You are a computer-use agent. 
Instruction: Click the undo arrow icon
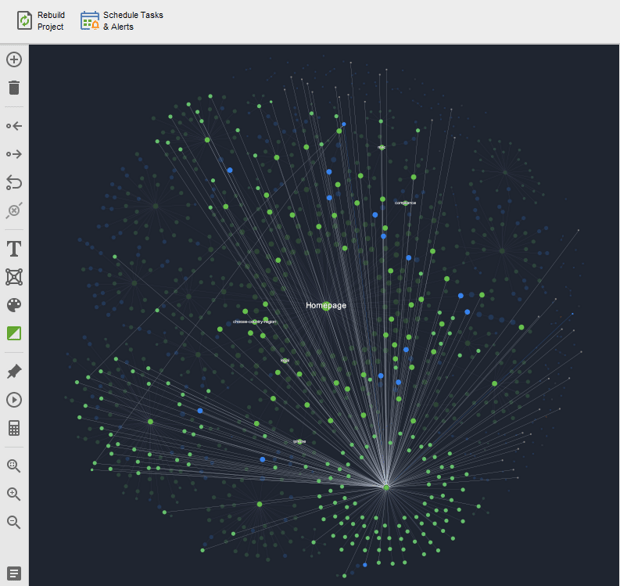pos(14,182)
